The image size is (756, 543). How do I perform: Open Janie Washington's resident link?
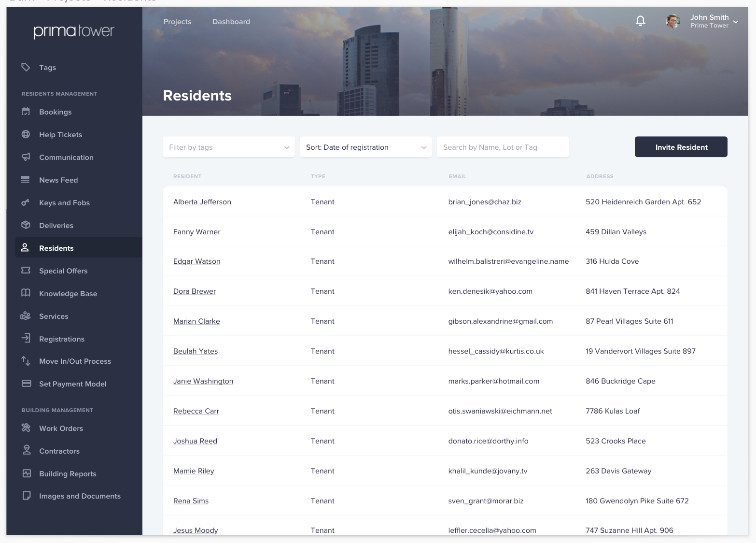[x=203, y=381]
